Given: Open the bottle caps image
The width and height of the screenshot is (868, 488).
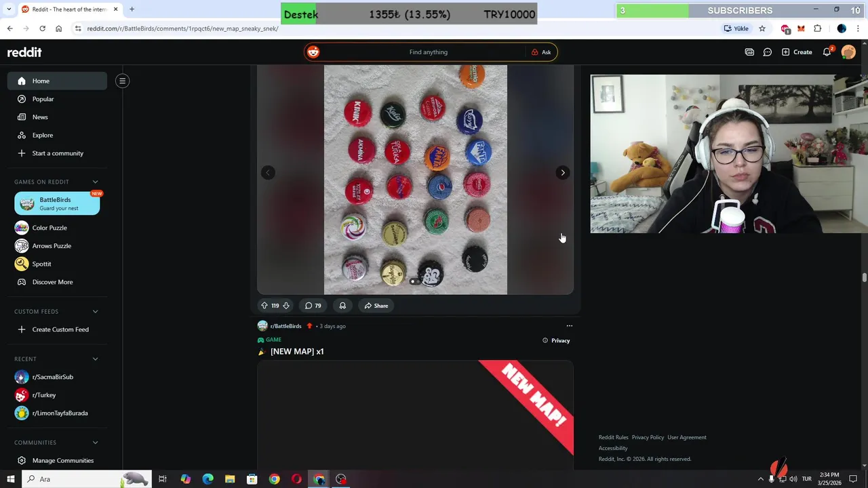Looking at the screenshot, I should coord(415,180).
